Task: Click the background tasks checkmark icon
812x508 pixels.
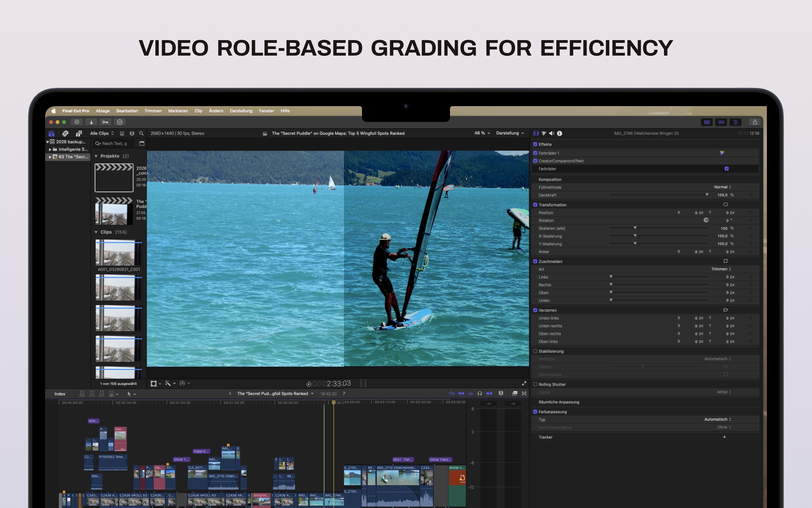Action: click(x=120, y=122)
